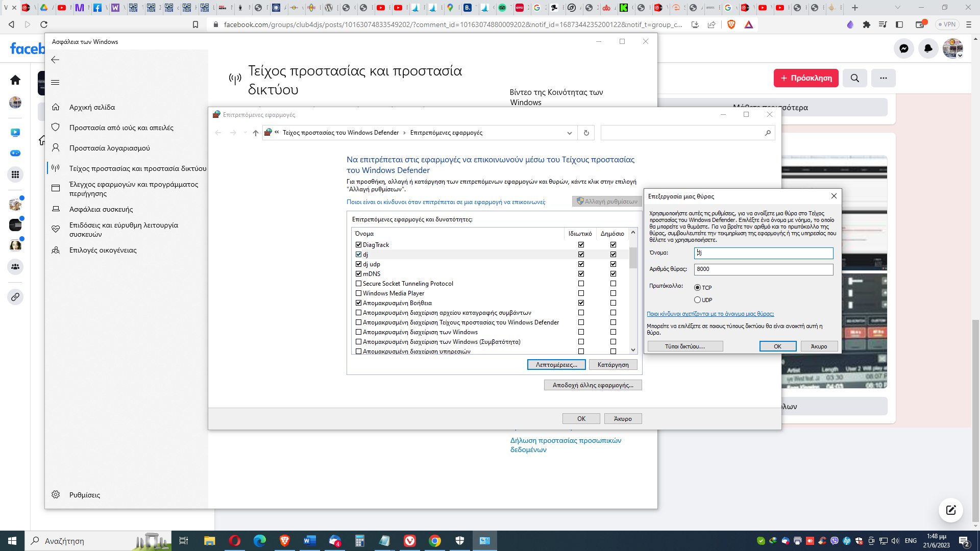This screenshot has height=551, width=980.
Task: Open Δήλωση προστασίας προσωπικών δεδομένων link
Action: coord(566,445)
